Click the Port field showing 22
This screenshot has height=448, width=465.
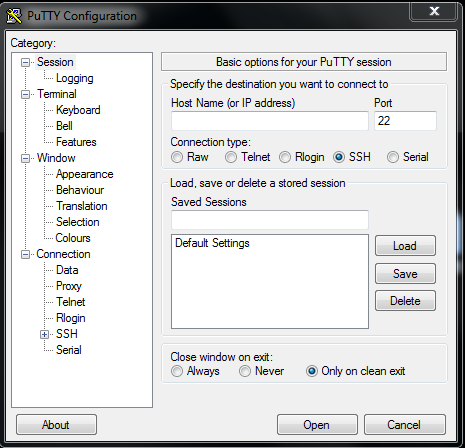tap(405, 121)
